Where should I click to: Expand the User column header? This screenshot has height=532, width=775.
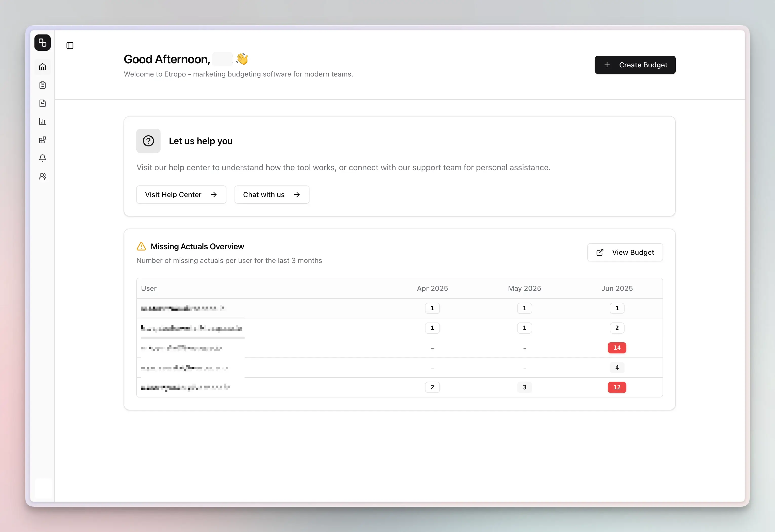point(149,288)
